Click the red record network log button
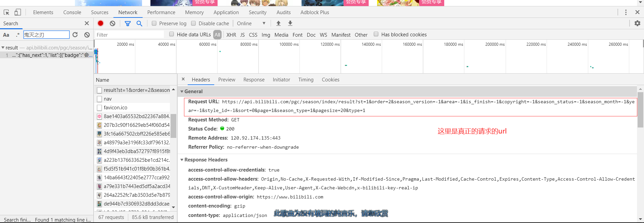The width and height of the screenshot is (644, 223). click(x=100, y=23)
